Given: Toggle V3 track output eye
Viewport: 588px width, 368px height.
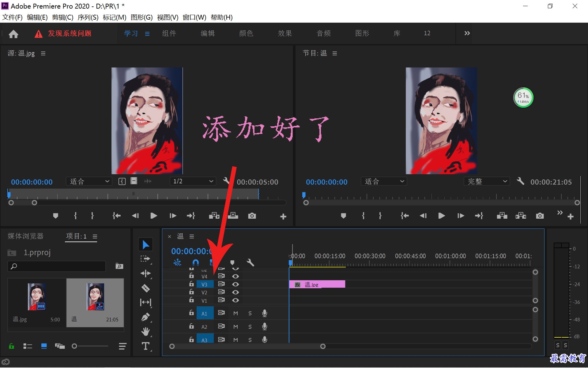Looking at the screenshot, I should pos(235,284).
